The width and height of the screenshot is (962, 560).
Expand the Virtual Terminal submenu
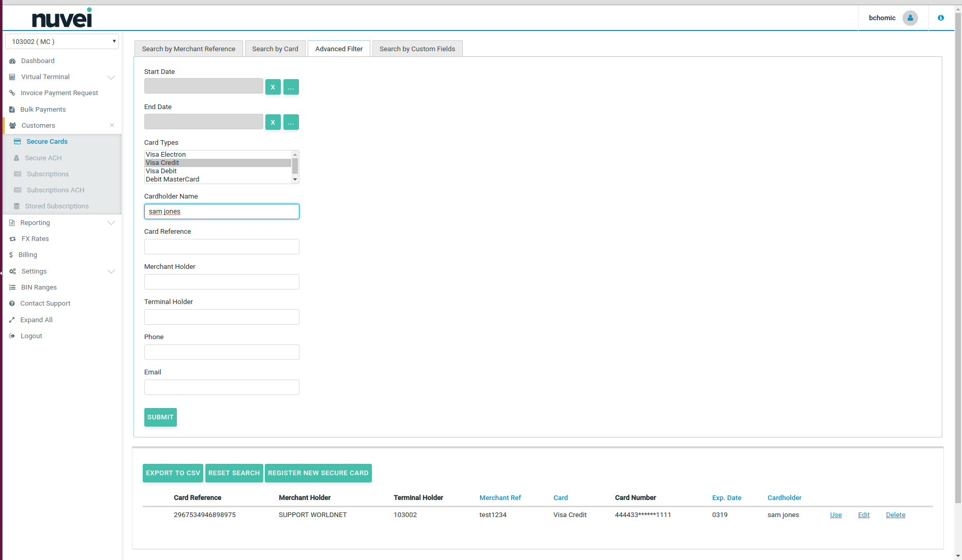pyautogui.click(x=45, y=77)
